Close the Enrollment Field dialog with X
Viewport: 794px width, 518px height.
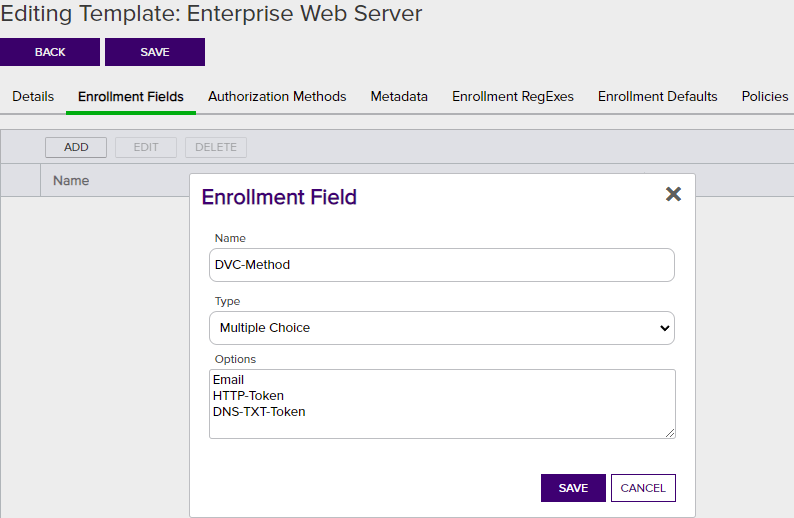click(673, 194)
